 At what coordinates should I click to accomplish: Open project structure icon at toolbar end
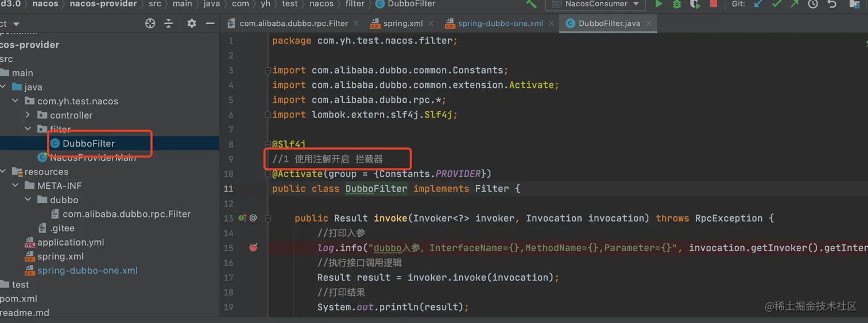[x=856, y=4]
